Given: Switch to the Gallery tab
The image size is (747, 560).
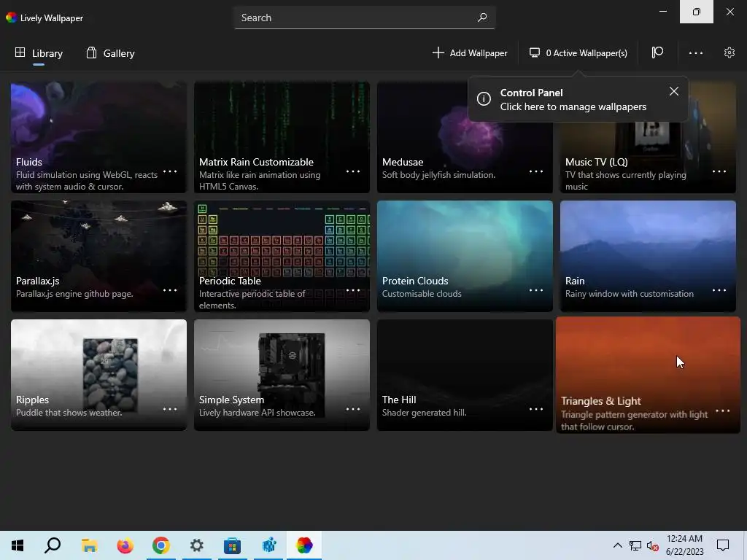Looking at the screenshot, I should (x=111, y=52).
